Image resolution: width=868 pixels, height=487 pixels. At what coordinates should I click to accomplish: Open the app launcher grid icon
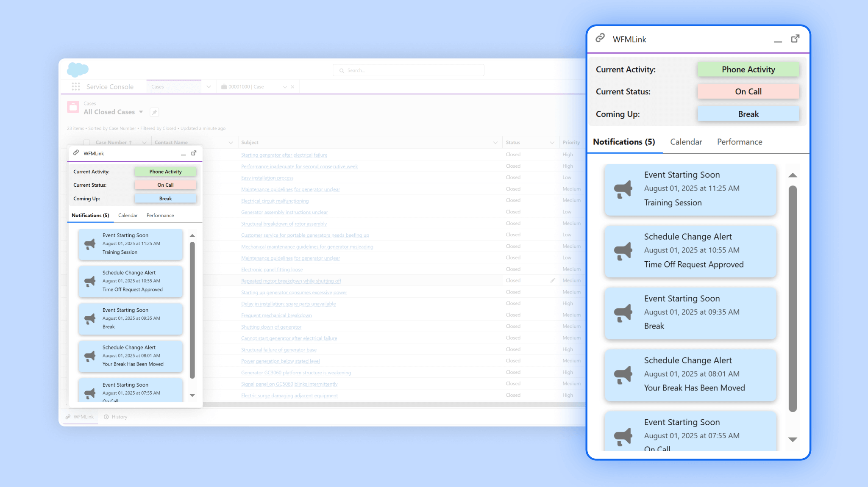pos(76,87)
